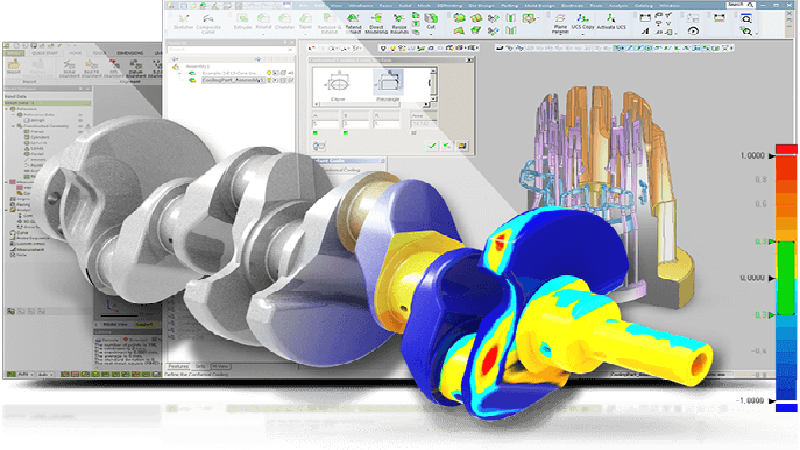The width and height of the screenshot is (800, 450).
Task: Click the green checkmark OK button
Action: (x=433, y=146)
